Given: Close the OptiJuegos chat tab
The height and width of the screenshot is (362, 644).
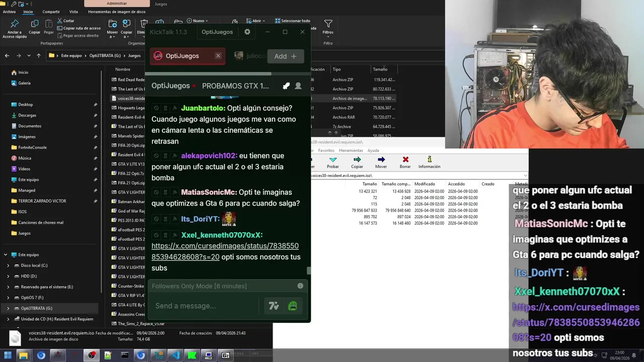Looking at the screenshot, I should click(x=218, y=56).
